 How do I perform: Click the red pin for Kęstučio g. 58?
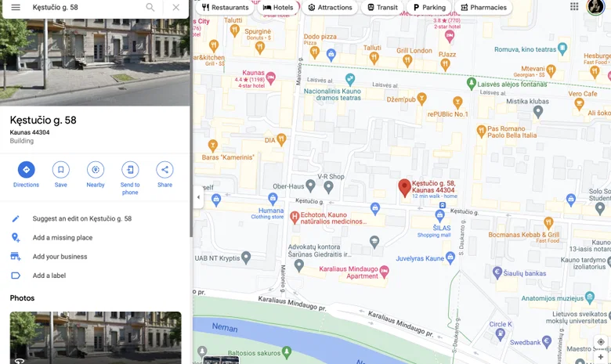404,188
